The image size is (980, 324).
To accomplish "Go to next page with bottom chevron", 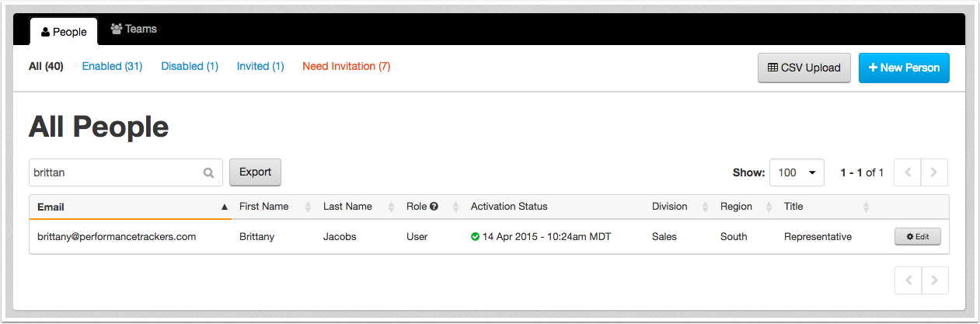I will tap(934, 280).
